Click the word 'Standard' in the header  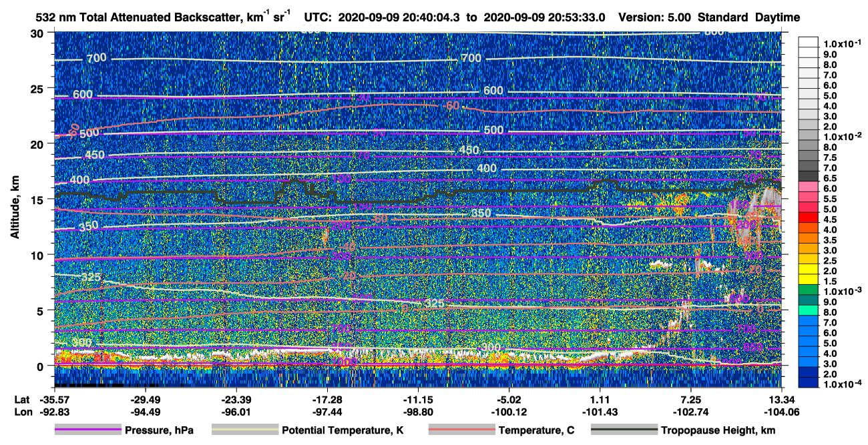723,17
